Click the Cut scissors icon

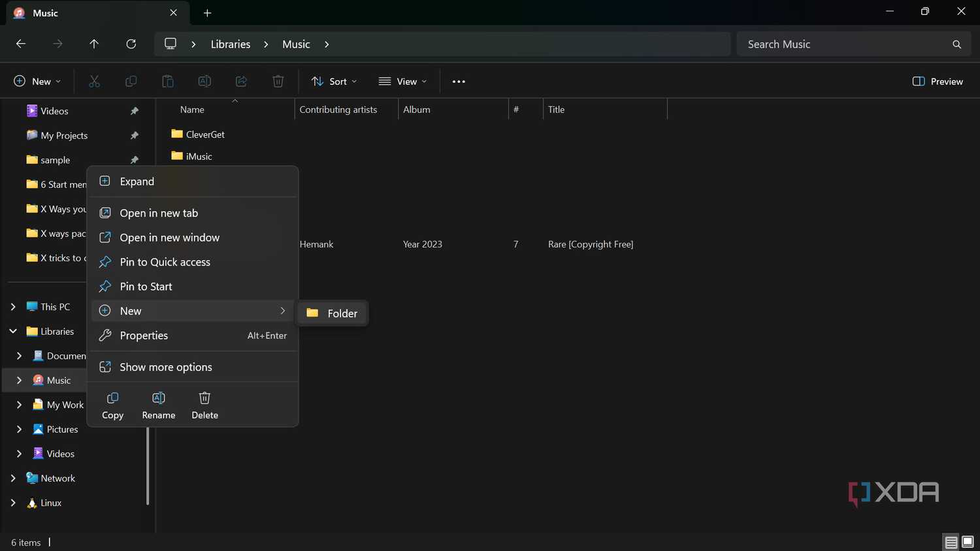click(94, 81)
